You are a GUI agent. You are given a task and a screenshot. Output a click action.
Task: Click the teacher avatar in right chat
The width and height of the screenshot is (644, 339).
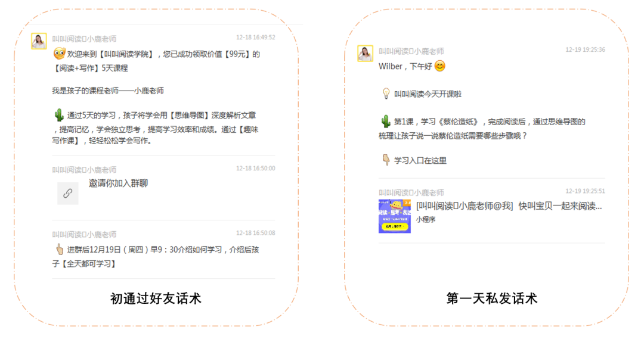click(x=365, y=54)
